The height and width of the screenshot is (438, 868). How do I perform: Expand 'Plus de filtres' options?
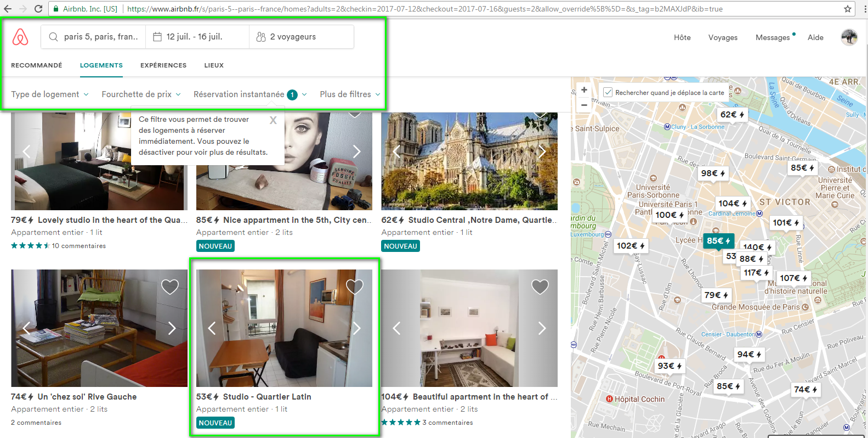click(x=350, y=94)
